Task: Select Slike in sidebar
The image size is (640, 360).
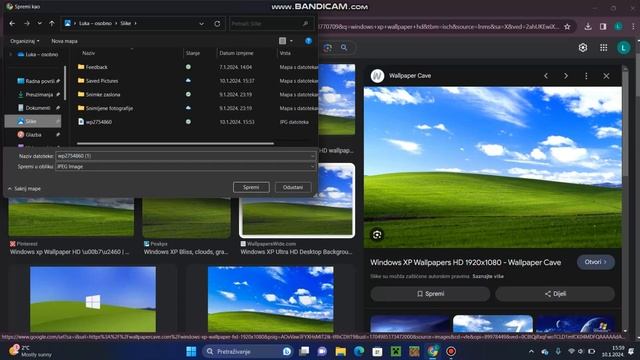Action: 33,121
